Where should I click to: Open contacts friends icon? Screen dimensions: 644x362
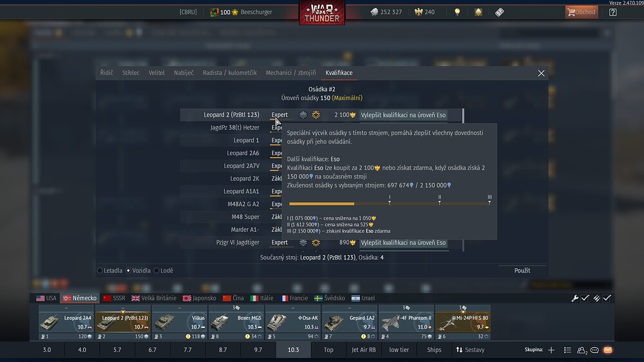582,350
